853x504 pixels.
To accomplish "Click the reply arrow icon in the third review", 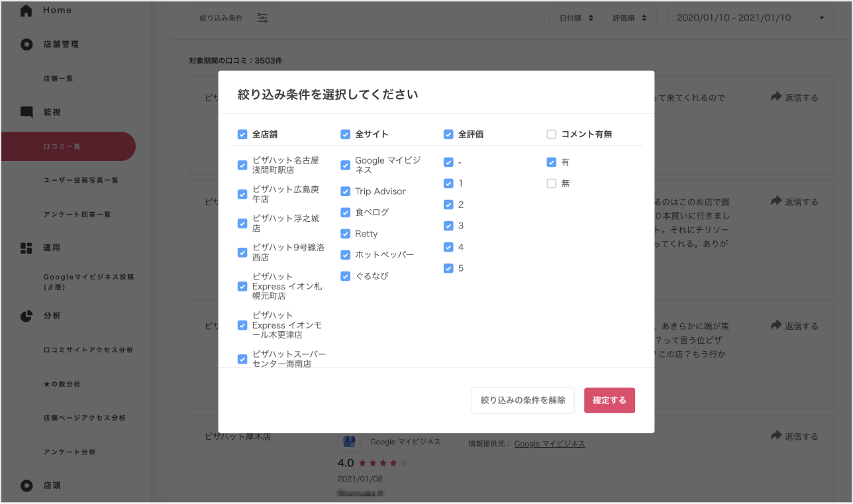I will (776, 325).
